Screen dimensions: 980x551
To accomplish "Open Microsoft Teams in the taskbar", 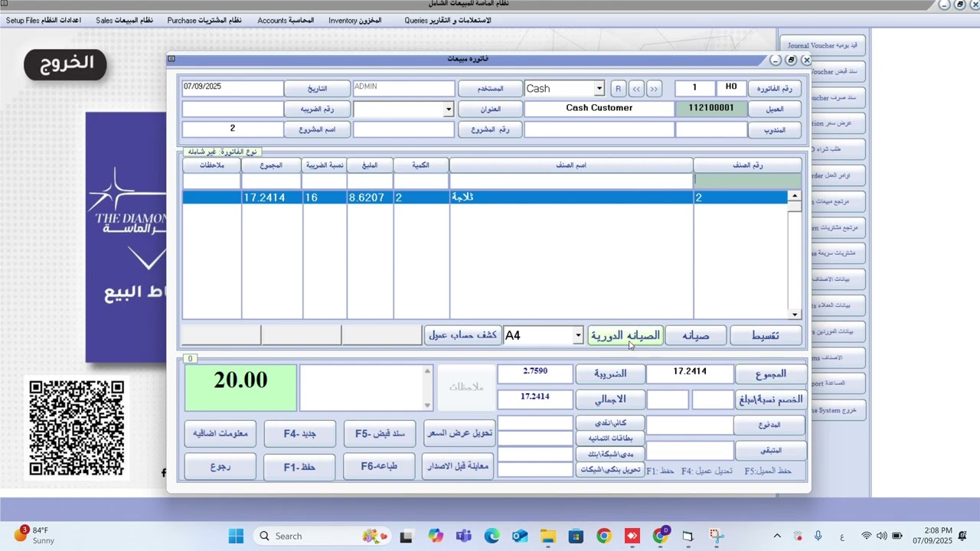I will pos(463,536).
